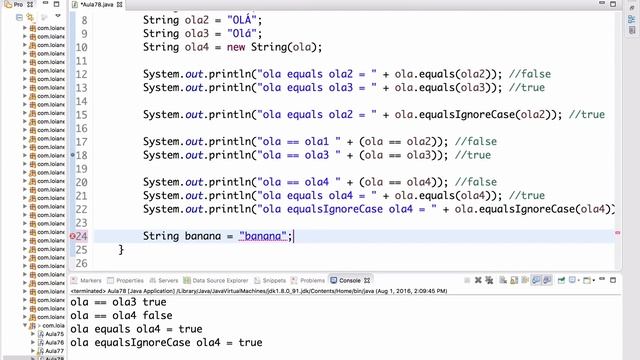
Task: Select the expanded com.loia package row
Action: (x=47, y=325)
